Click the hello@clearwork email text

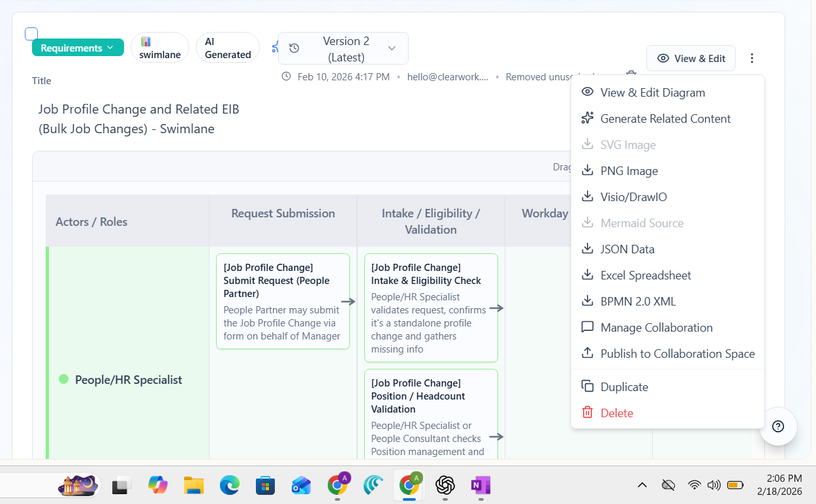(447, 76)
